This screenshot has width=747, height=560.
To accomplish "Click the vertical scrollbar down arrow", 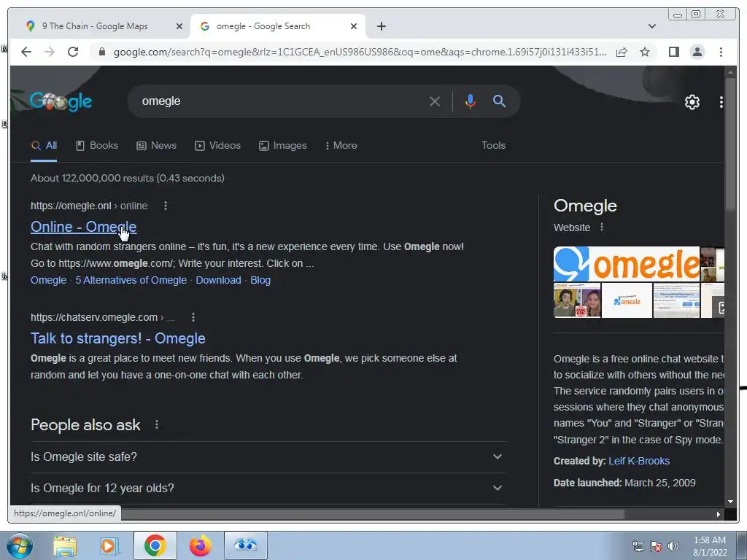I will point(729,502).
